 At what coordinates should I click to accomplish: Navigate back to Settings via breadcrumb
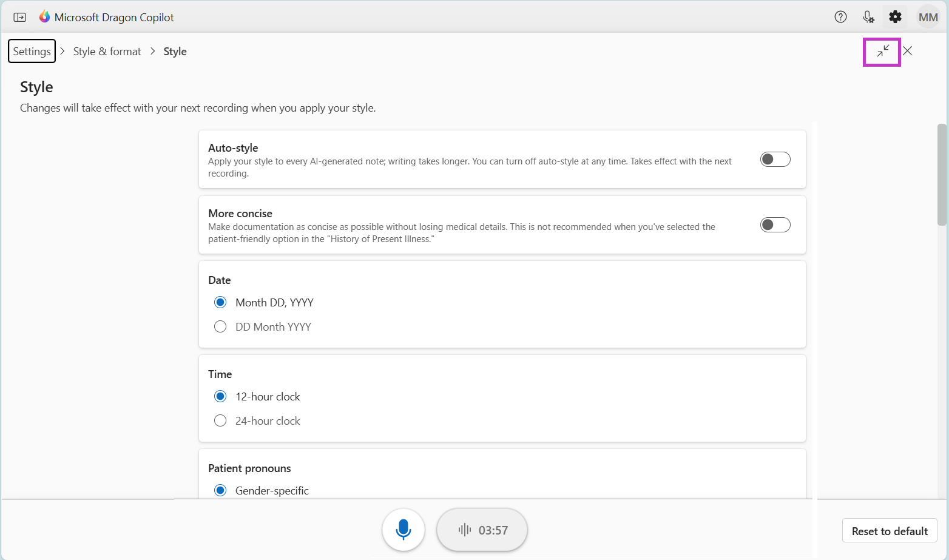point(32,51)
